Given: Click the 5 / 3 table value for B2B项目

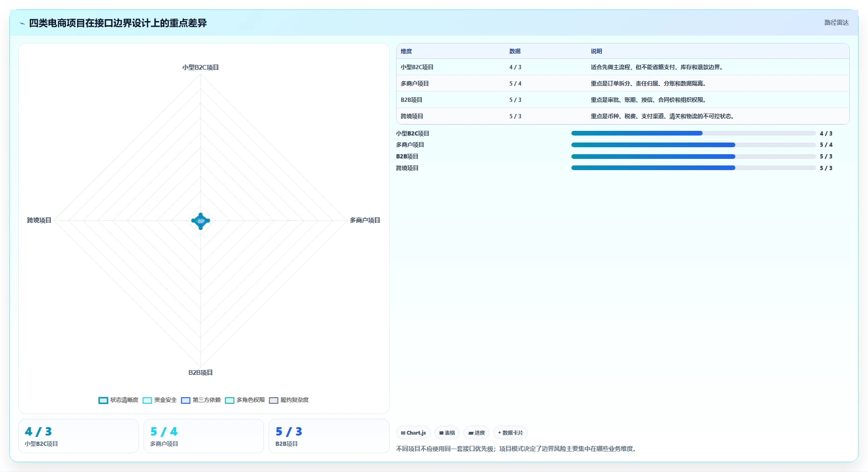Looking at the screenshot, I should (x=515, y=100).
